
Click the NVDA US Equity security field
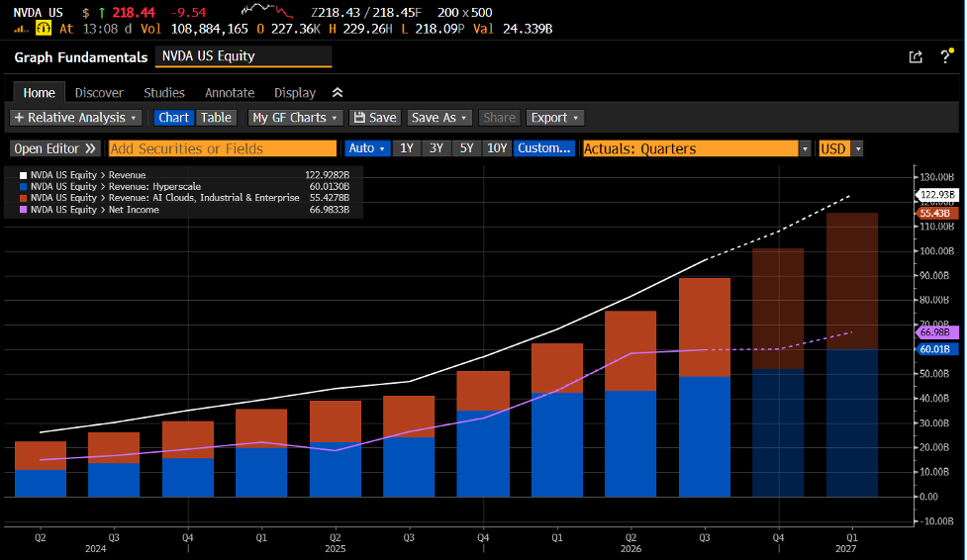pos(243,56)
